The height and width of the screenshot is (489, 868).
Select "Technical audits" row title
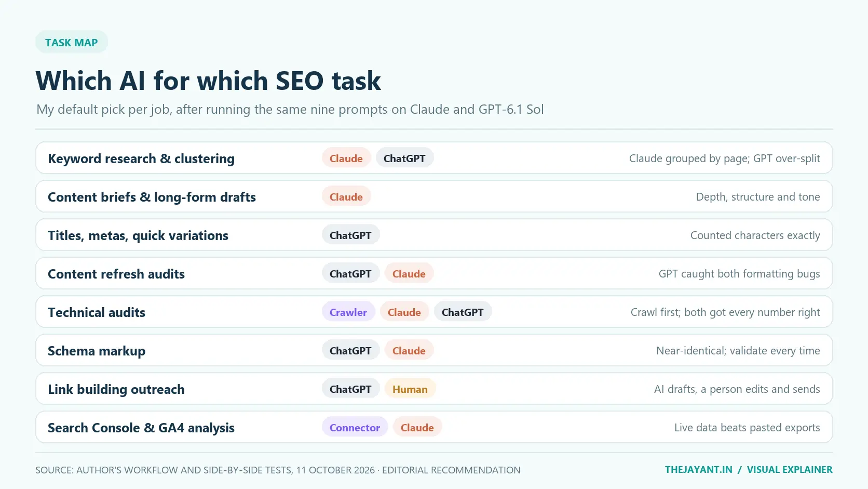point(97,312)
